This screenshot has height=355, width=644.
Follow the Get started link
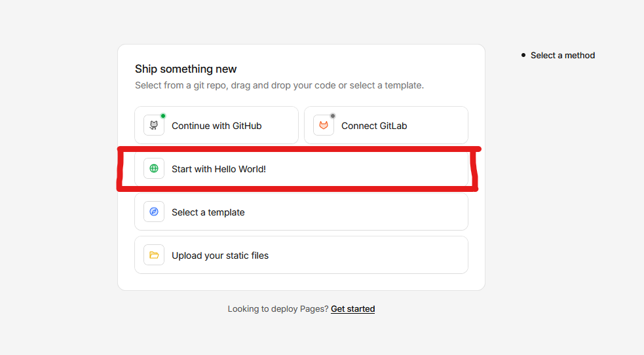[x=352, y=309]
